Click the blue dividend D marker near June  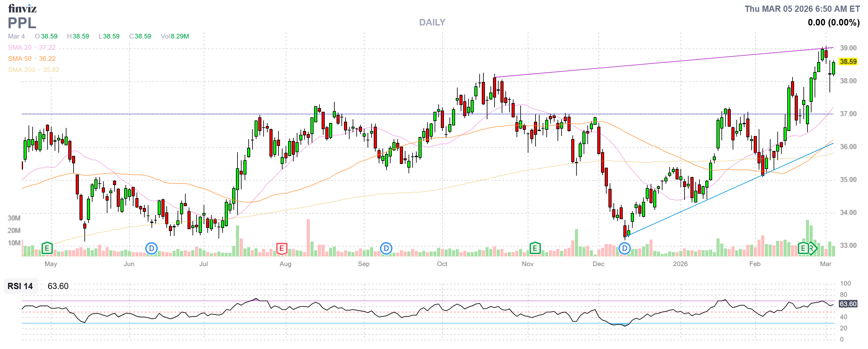[x=151, y=249]
